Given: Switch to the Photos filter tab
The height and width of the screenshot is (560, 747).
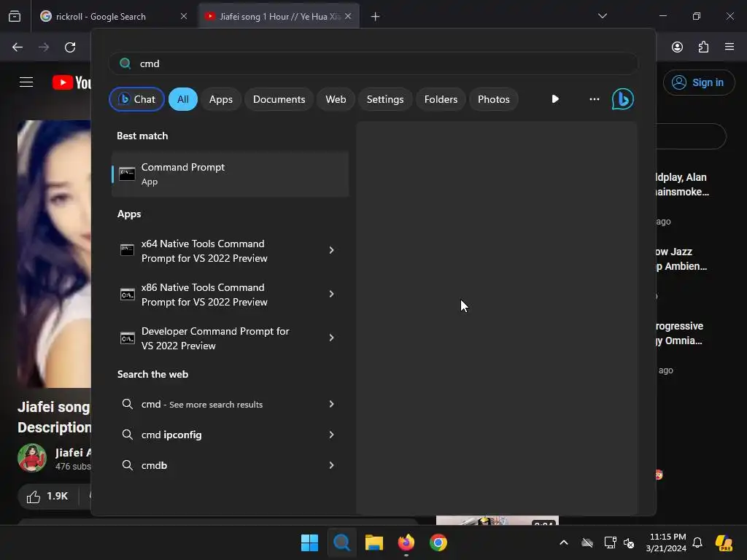Looking at the screenshot, I should (494, 99).
